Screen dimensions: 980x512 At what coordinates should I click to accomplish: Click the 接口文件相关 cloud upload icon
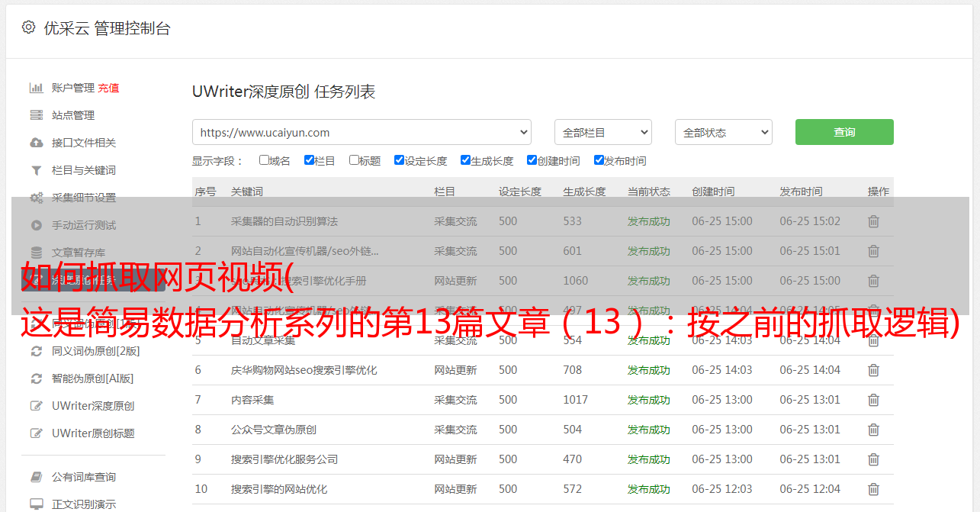pos(36,143)
